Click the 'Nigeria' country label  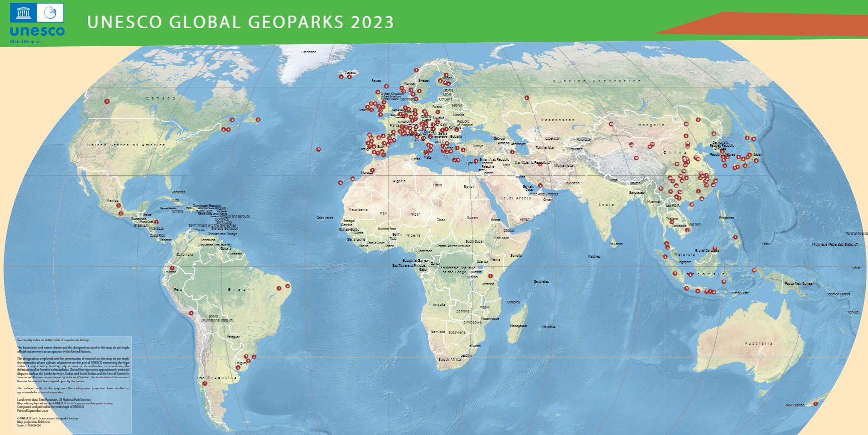coord(413,235)
